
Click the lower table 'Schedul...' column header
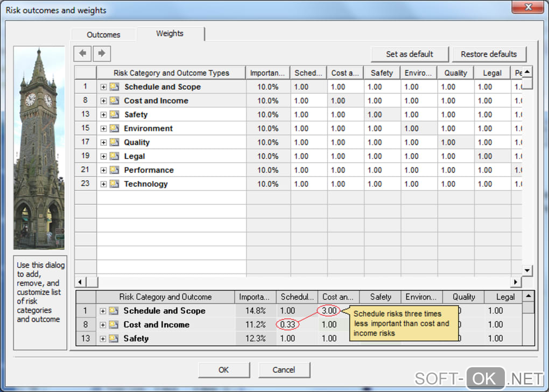pos(297,297)
